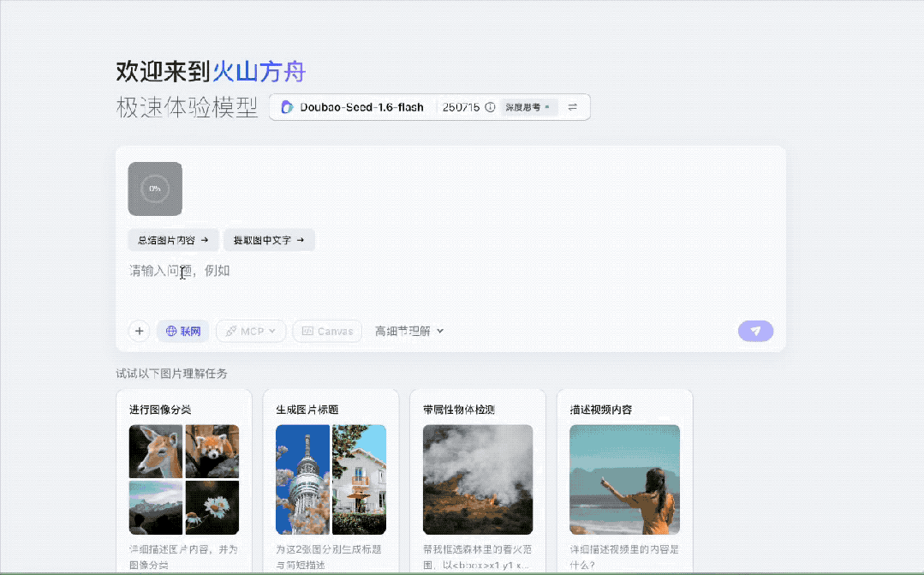
Task: Open the 深度思考 options chevron
Action: click(546, 106)
